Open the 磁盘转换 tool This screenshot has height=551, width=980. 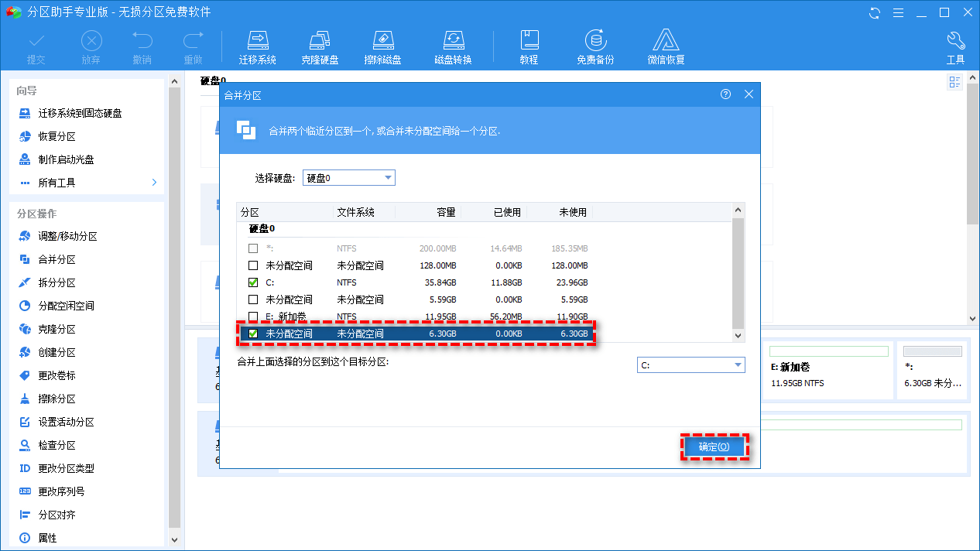tap(453, 45)
